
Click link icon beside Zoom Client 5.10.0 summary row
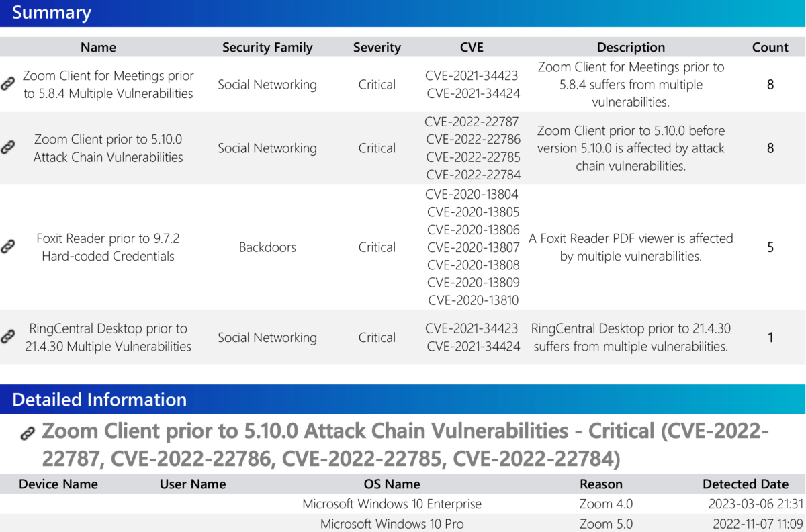point(7,148)
